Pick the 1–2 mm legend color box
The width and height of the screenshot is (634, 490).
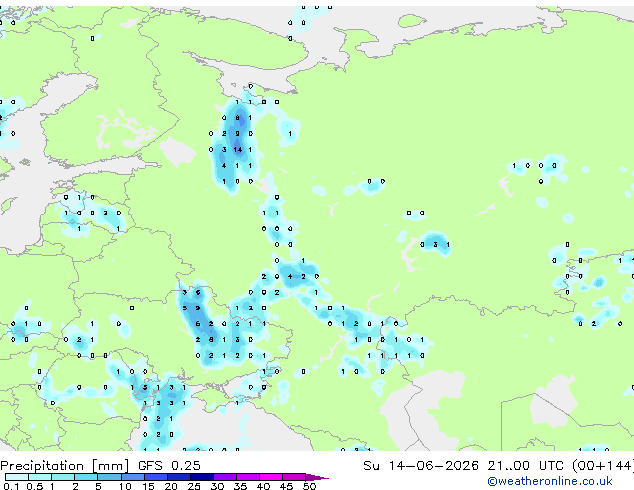coord(63,477)
